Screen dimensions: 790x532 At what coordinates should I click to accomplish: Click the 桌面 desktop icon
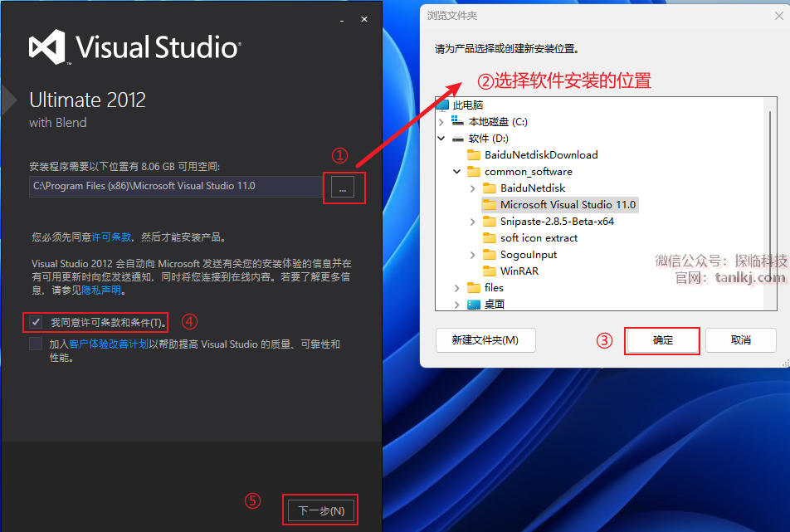[474, 305]
